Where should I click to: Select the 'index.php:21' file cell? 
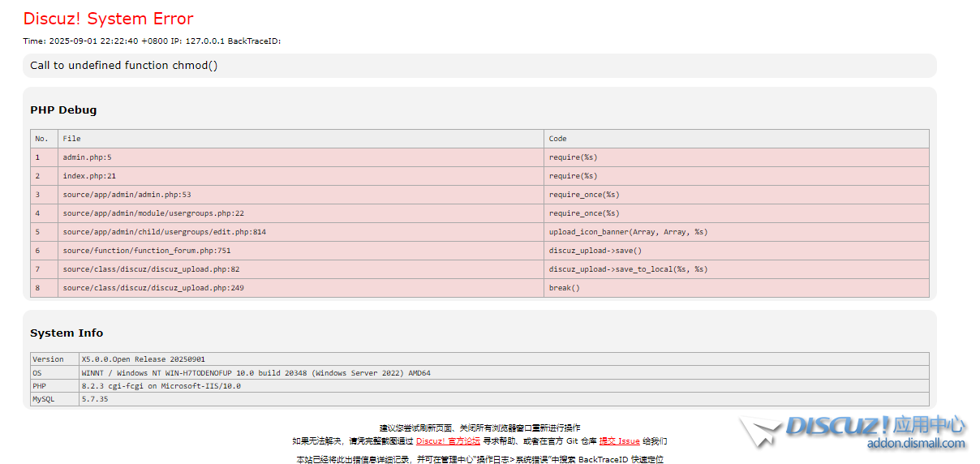pyautogui.click(x=301, y=176)
